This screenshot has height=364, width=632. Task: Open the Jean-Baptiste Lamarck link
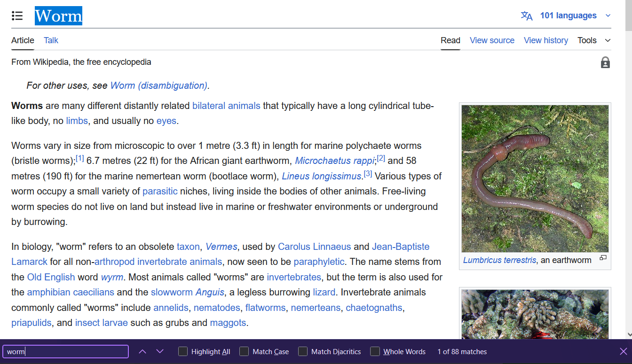pos(401,247)
